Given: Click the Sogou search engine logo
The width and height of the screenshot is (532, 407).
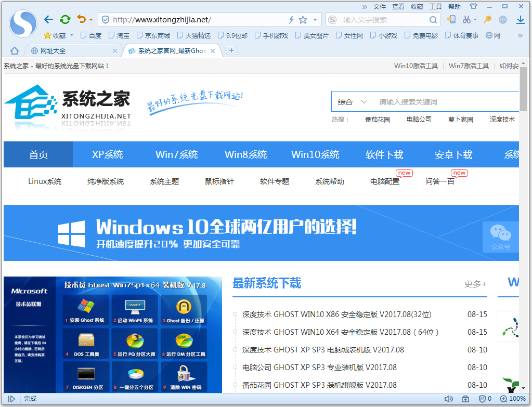Looking at the screenshot, I should point(332,20).
